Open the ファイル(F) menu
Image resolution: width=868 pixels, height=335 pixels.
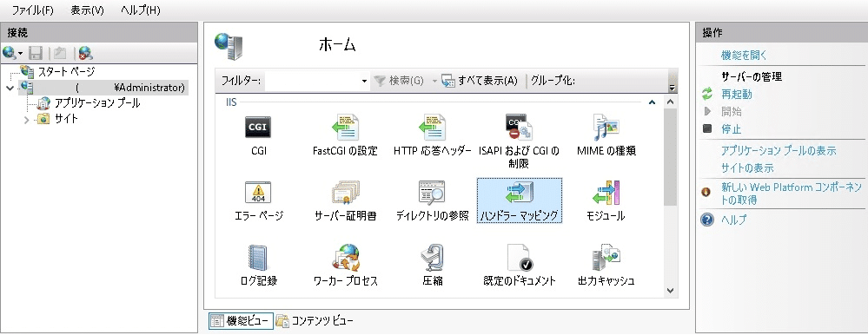coord(33,10)
